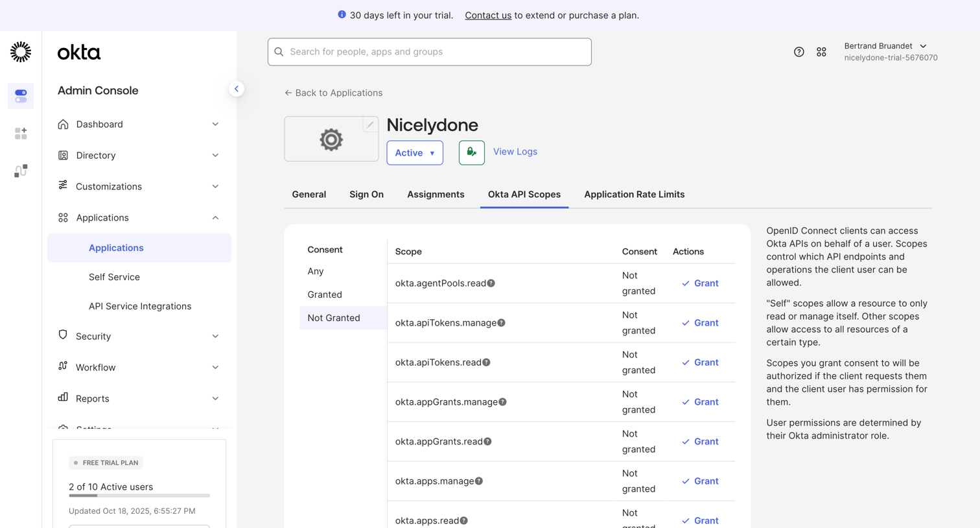
Task: Open the help question mark icon
Action: pos(799,52)
